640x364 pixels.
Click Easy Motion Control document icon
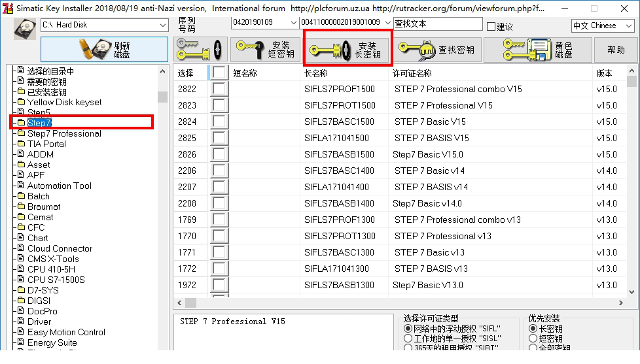[21, 331]
